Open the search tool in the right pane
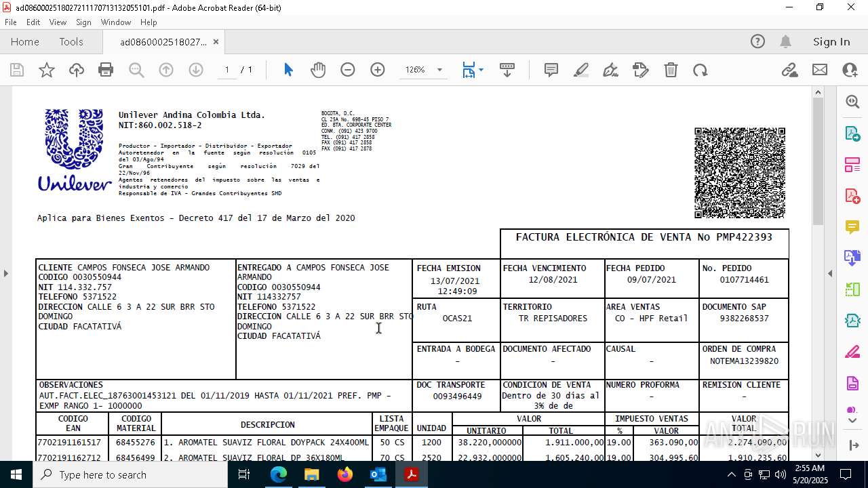The height and width of the screenshot is (488, 868). coord(852,102)
